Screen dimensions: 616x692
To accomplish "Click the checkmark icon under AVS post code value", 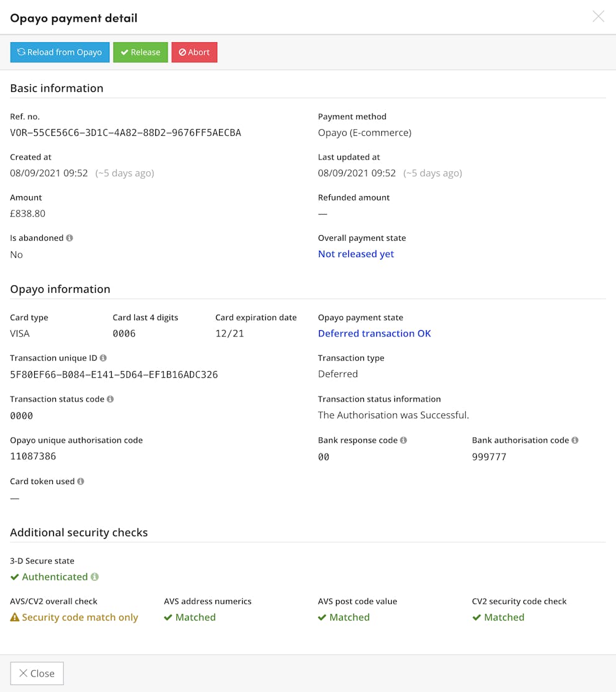I will 322,618.
